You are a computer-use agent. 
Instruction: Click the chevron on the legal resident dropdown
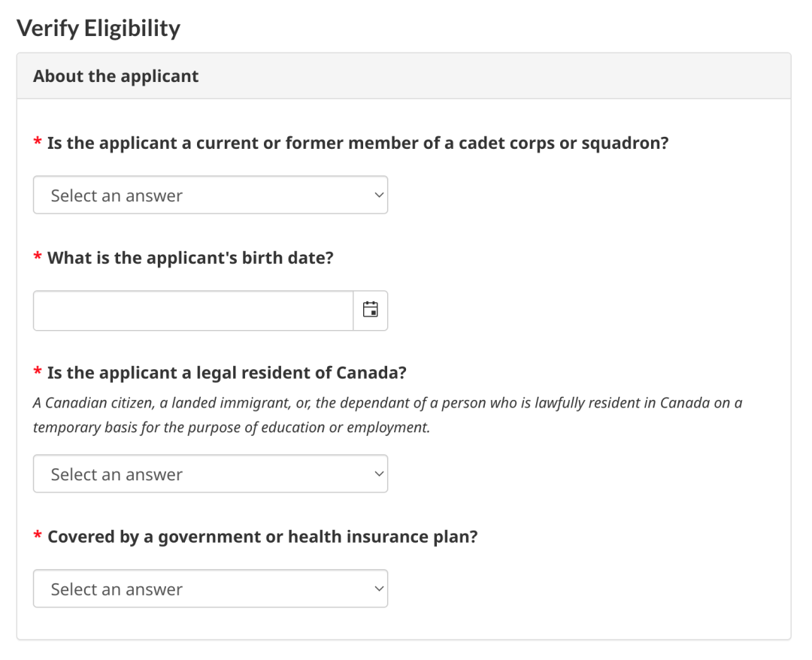click(x=378, y=474)
